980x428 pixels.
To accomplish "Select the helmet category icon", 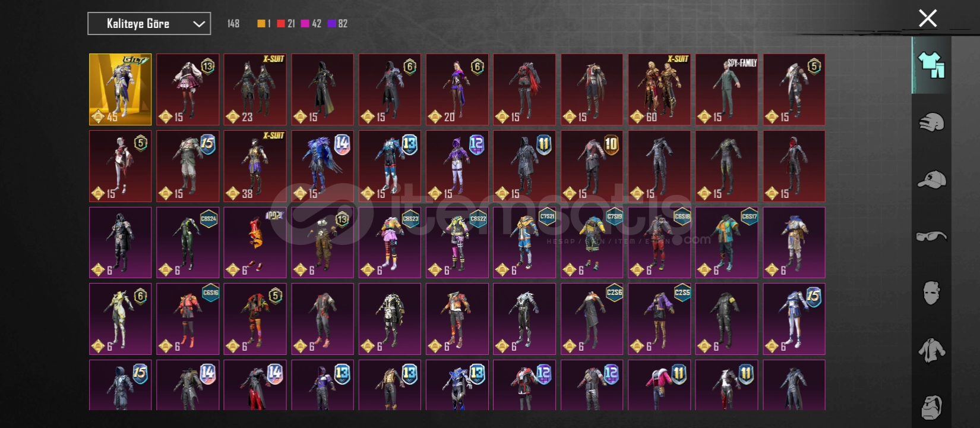I will (x=931, y=122).
